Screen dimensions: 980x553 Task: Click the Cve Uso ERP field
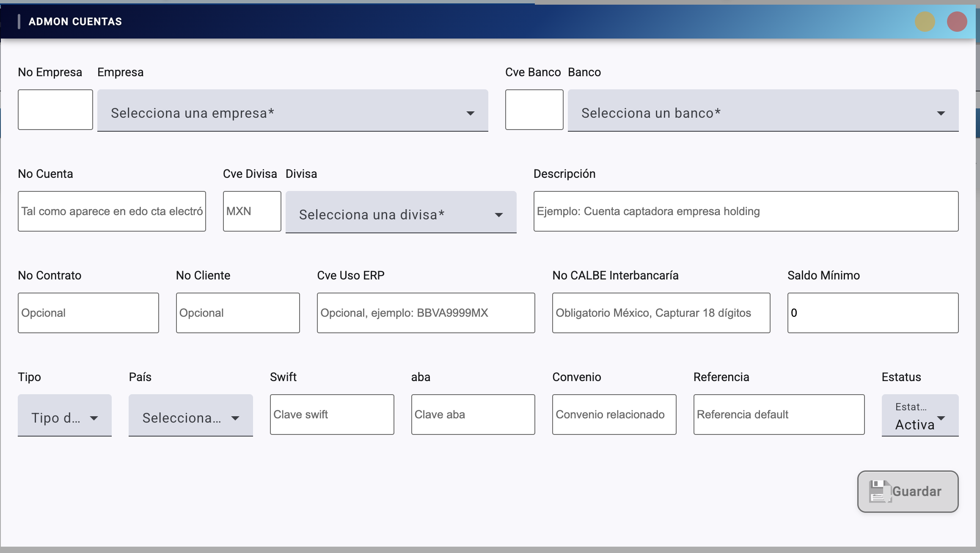pos(426,313)
